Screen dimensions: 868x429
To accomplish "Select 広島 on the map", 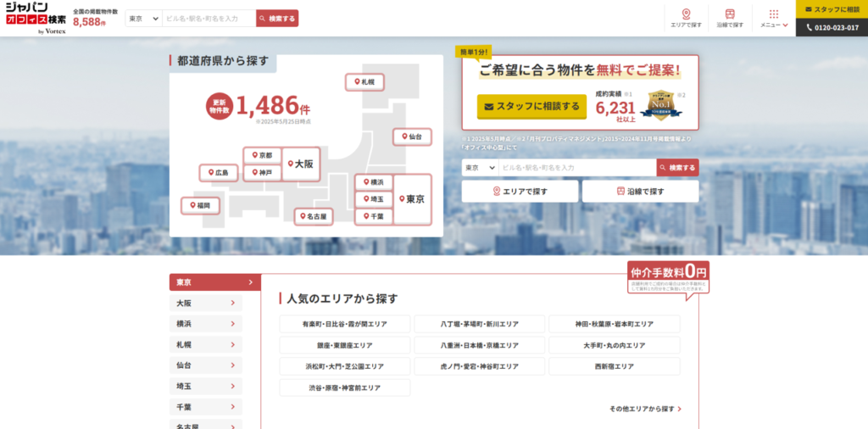I will click(218, 173).
